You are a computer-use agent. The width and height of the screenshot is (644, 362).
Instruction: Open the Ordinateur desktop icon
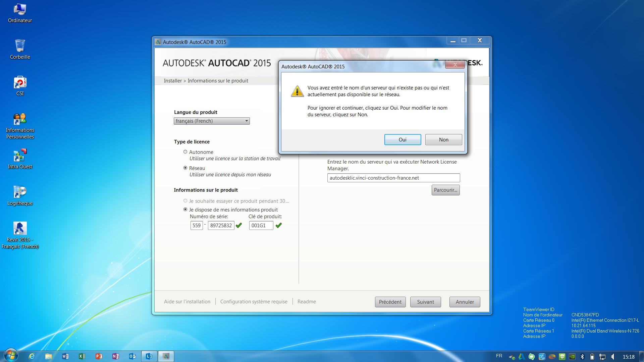[x=20, y=13]
